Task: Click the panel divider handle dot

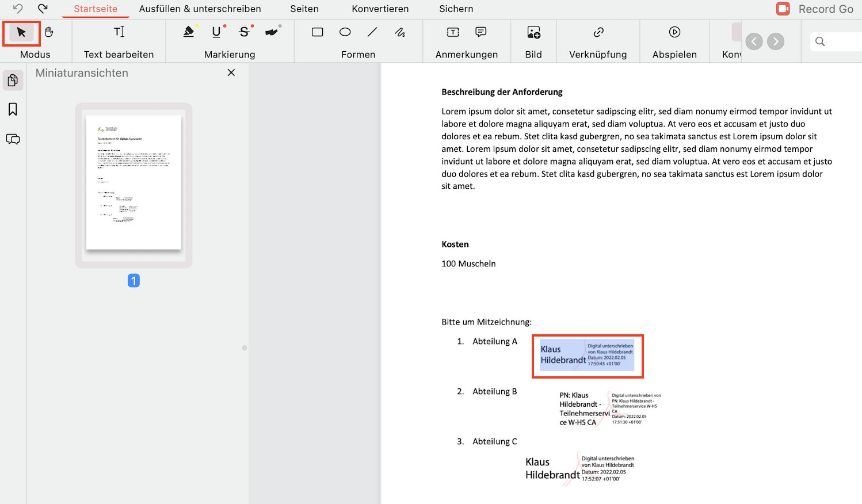Action: click(245, 348)
